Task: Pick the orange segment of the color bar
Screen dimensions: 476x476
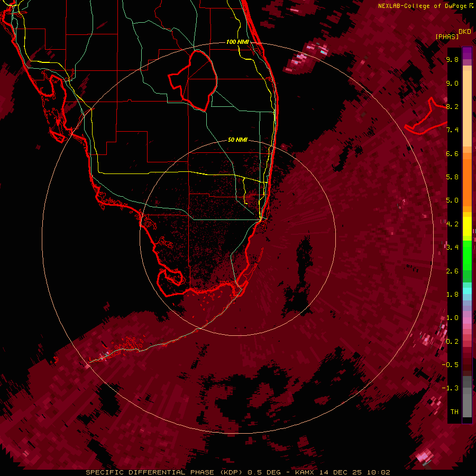Action: click(x=467, y=182)
